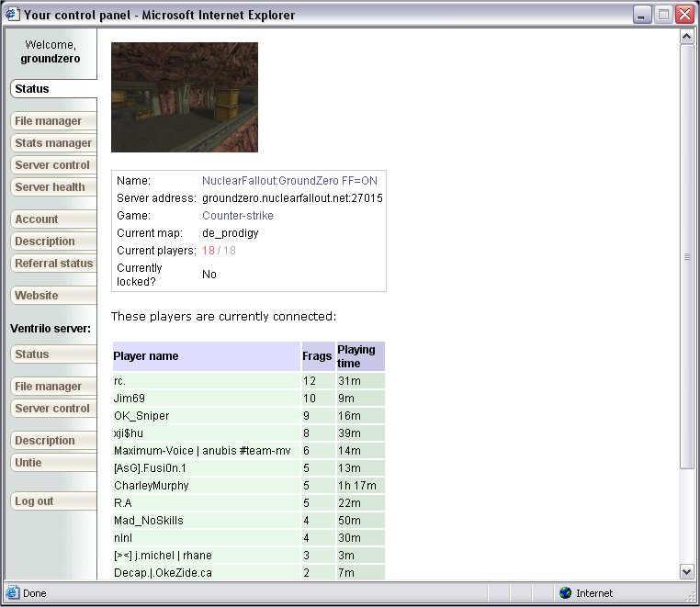
Task: Open the Website page
Action: pos(53,295)
